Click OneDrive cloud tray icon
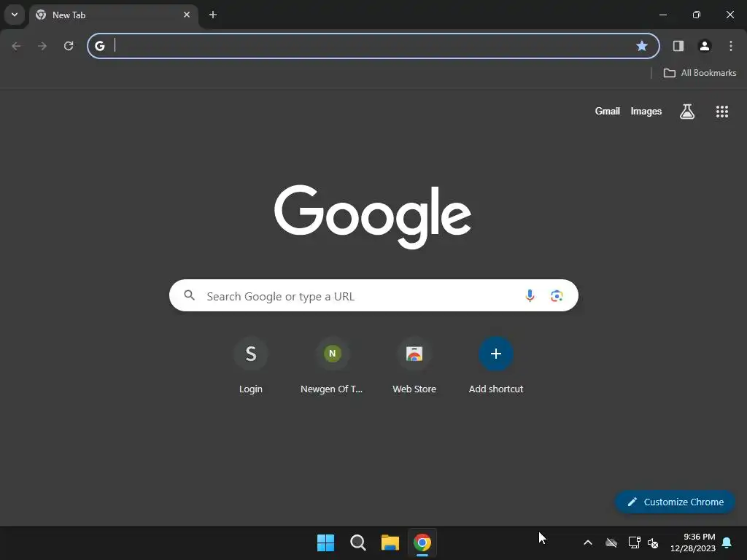Screen dimensions: 747x560 (611, 542)
